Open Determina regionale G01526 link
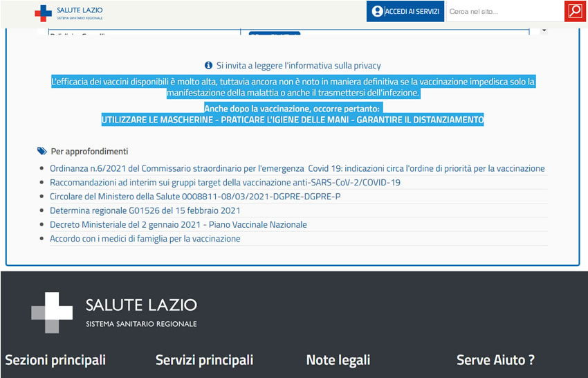 click(145, 210)
